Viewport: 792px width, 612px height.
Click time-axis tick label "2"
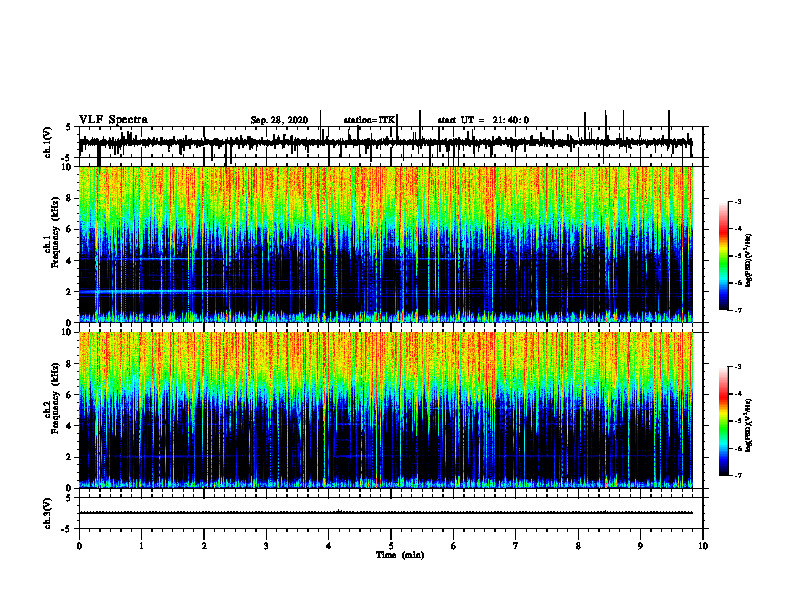pyautogui.click(x=204, y=546)
